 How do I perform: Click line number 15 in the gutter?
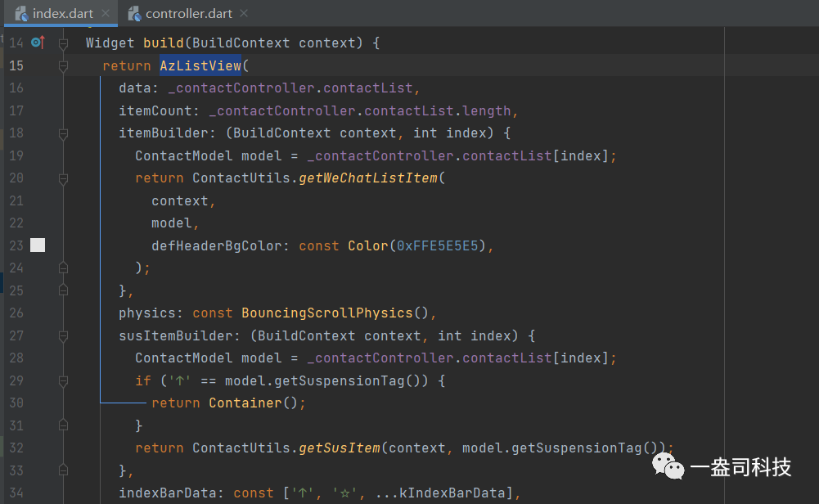pos(16,65)
